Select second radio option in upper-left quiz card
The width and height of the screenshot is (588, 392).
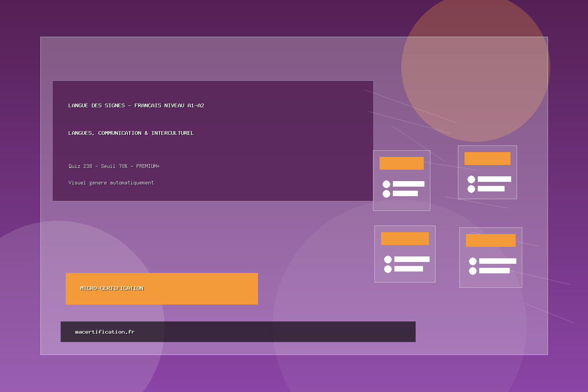pyautogui.click(x=386, y=194)
